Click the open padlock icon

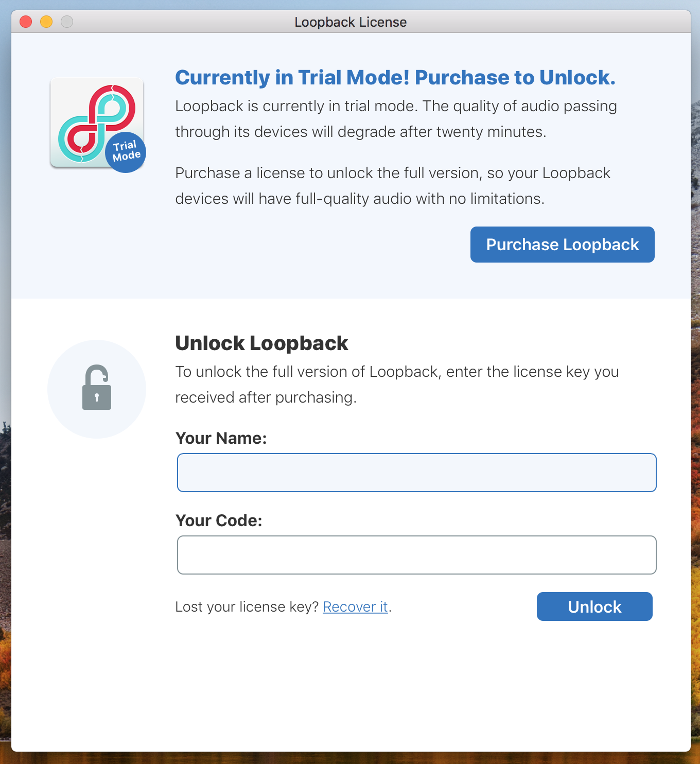pos(97,388)
